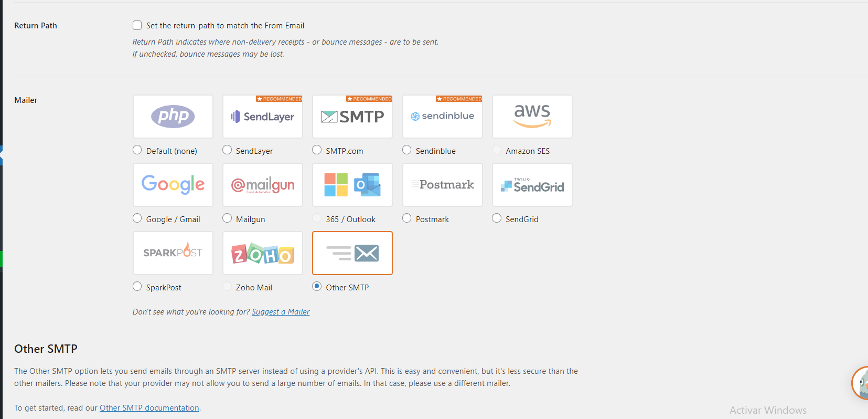This screenshot has height=419, width=868.
Task: Select the PHP default mailer logo
Action: pos(173,117)
